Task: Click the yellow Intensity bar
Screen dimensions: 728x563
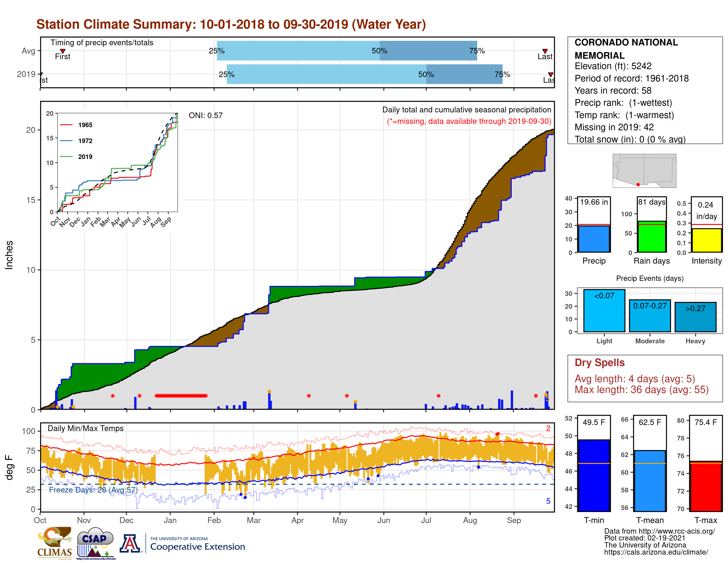Action: point(706,240)
